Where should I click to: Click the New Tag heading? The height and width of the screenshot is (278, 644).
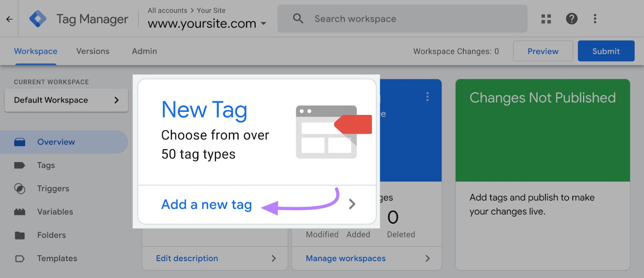[x=204, y=110]
